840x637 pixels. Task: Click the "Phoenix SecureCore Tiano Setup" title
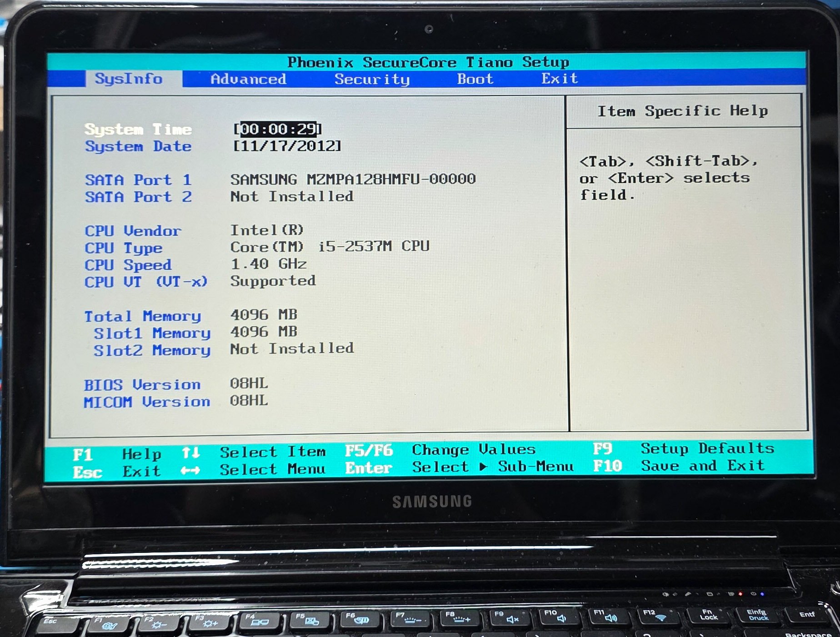(x=428, y=62)
